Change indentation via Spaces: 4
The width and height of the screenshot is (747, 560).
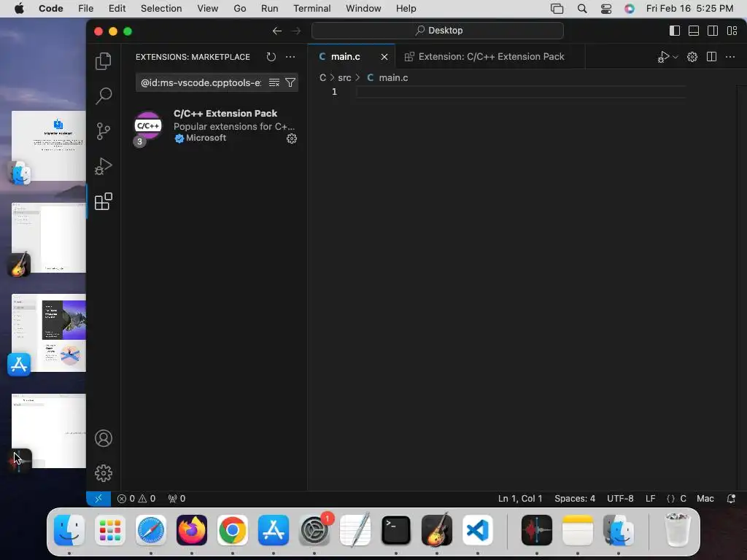(575, 499)
